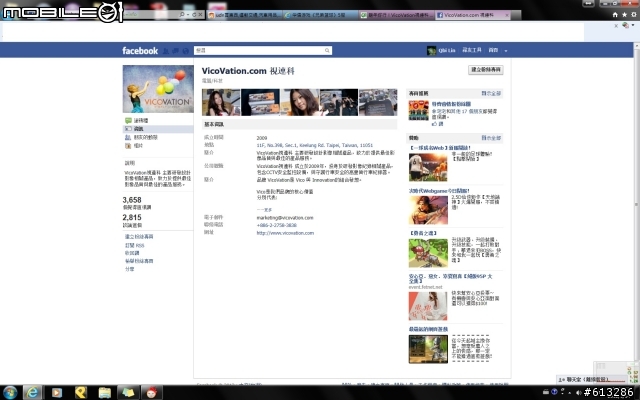The height and width of the screenshot is (400, 640).
Task: Open the second photo strip thumbnail
Action: [260, 102]
